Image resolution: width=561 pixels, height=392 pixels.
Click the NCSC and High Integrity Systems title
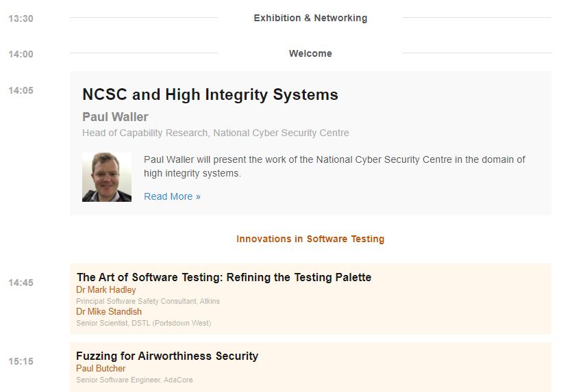tap(210, 94)
